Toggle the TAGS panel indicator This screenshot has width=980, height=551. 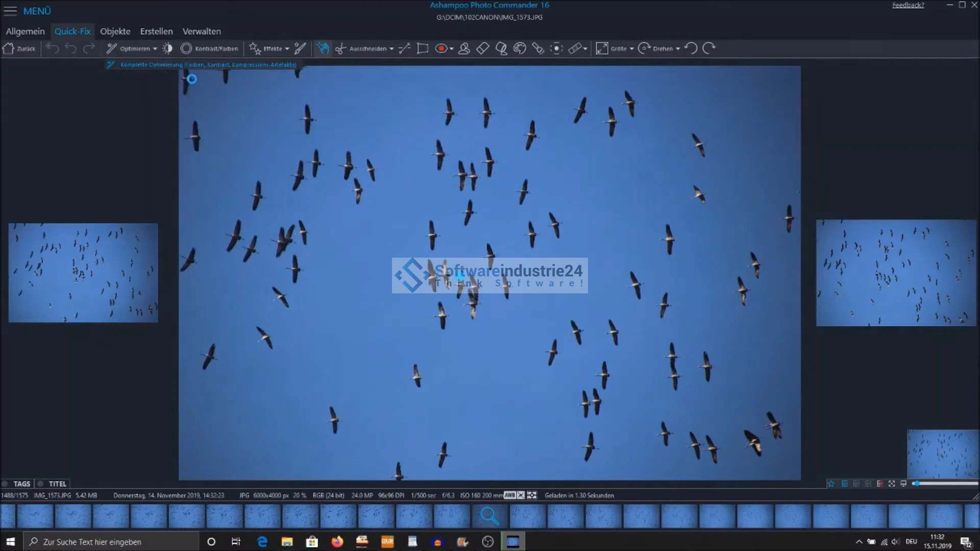[5, 484]
